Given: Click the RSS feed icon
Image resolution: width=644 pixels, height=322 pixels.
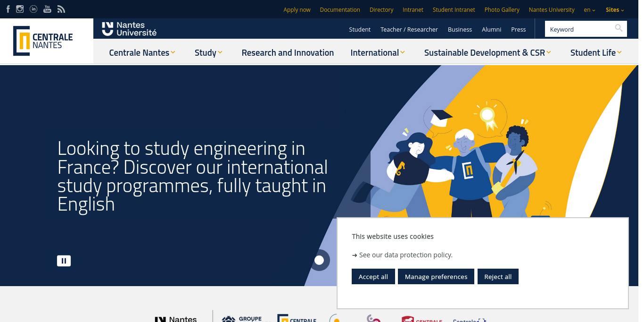Looking at the screenshot, I should pos(61,9).
